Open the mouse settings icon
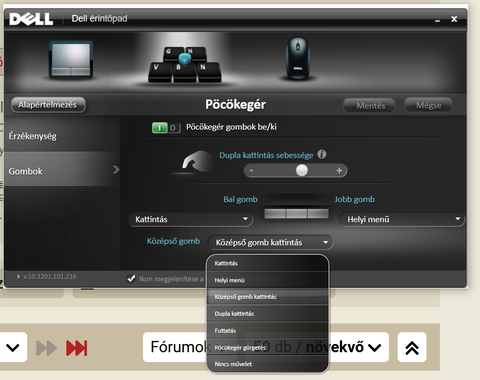The height and width of the screenshot is (380, 480). (x=298, y=58)
